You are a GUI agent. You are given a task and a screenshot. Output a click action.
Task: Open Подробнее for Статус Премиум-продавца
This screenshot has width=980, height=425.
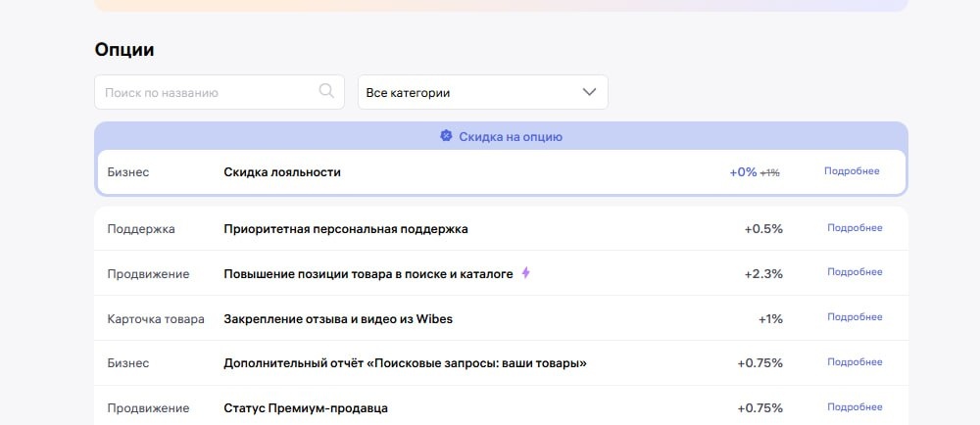855,407
